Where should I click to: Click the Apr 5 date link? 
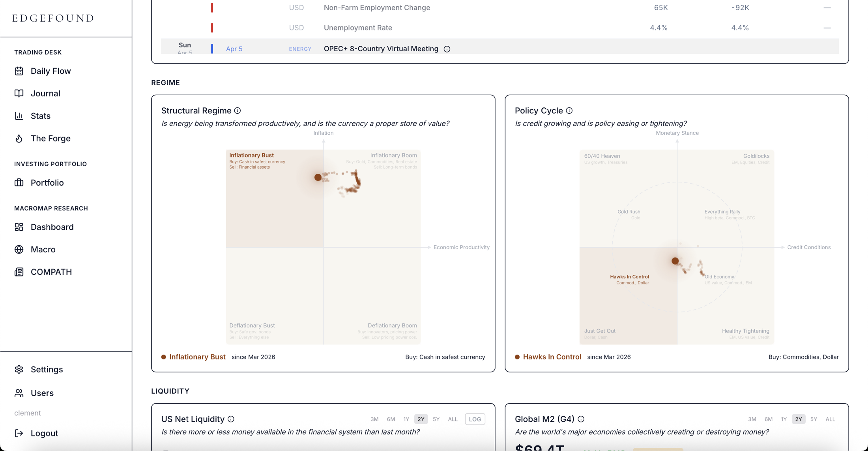(234, 49)
